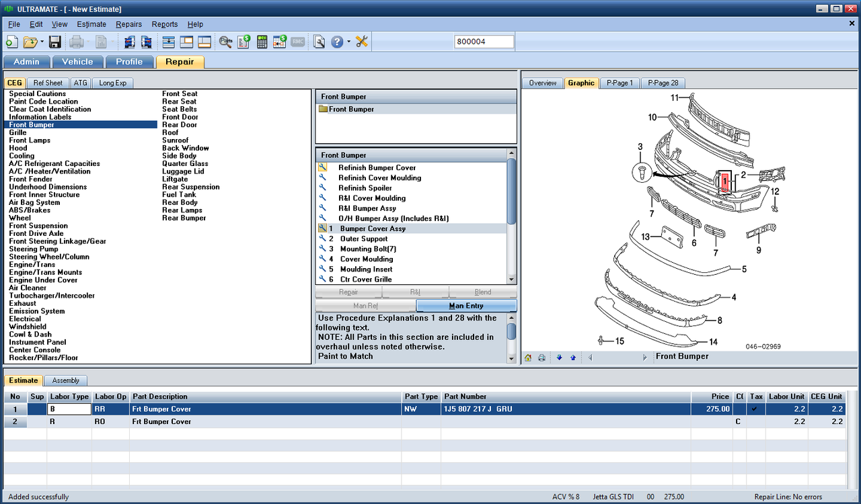861x504 pixels.
Task: Click the new estimate document icon
Action: tap(11, 42)
